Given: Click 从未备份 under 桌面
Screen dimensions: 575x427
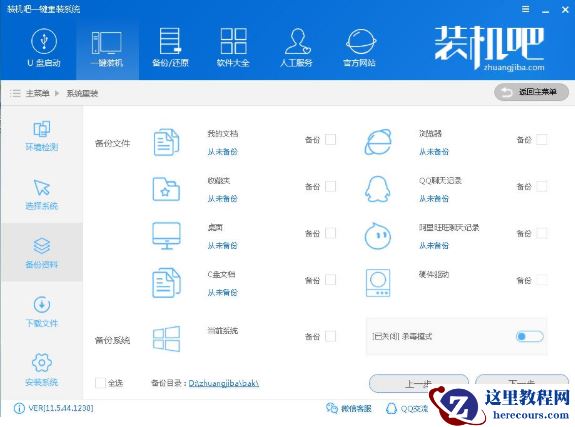Looking at the screenshot, I should (x=223, y=245).
